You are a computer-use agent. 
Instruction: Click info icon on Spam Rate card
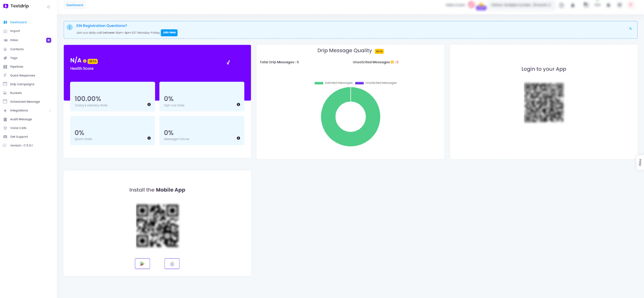point(149,138)
